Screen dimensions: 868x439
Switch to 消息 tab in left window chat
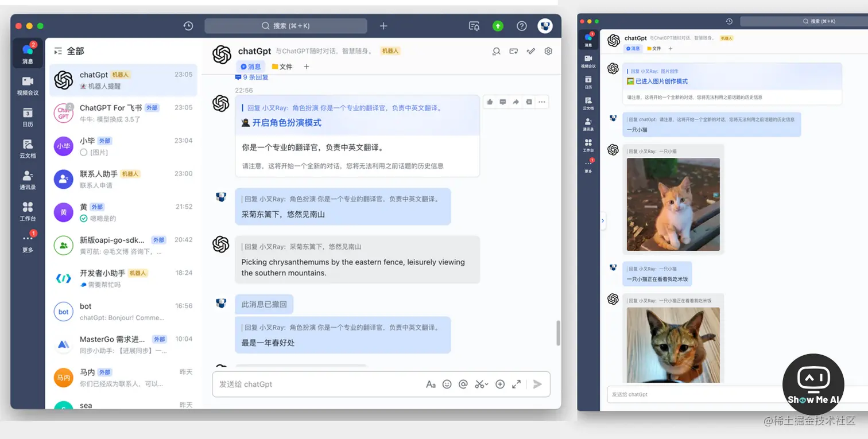click(x=251, y=67)
